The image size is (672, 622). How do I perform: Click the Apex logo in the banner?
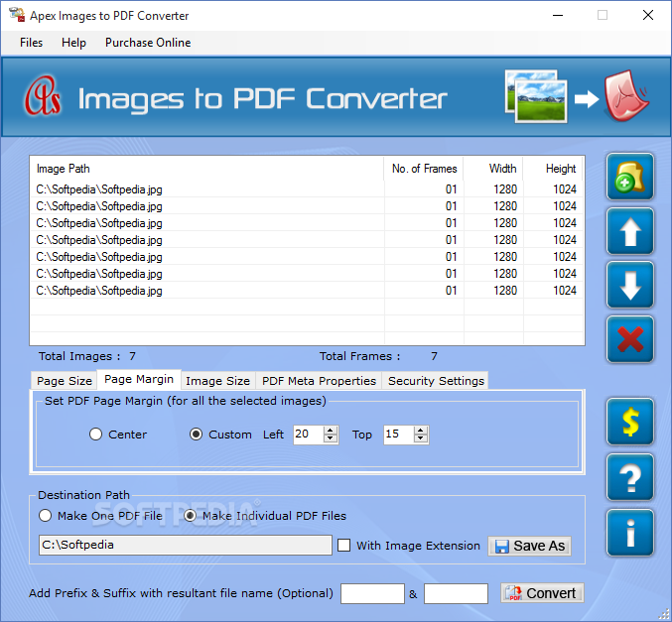42,96
